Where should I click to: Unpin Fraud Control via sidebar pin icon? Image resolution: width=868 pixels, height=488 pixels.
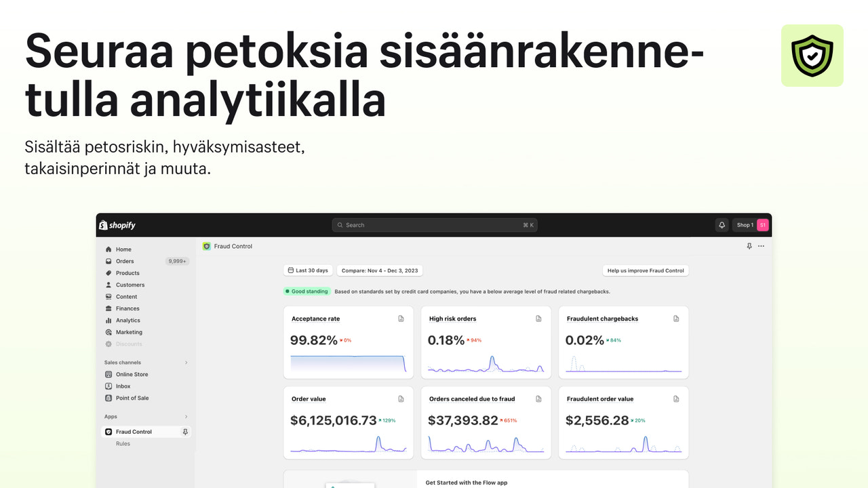click(x=185, y=432)
